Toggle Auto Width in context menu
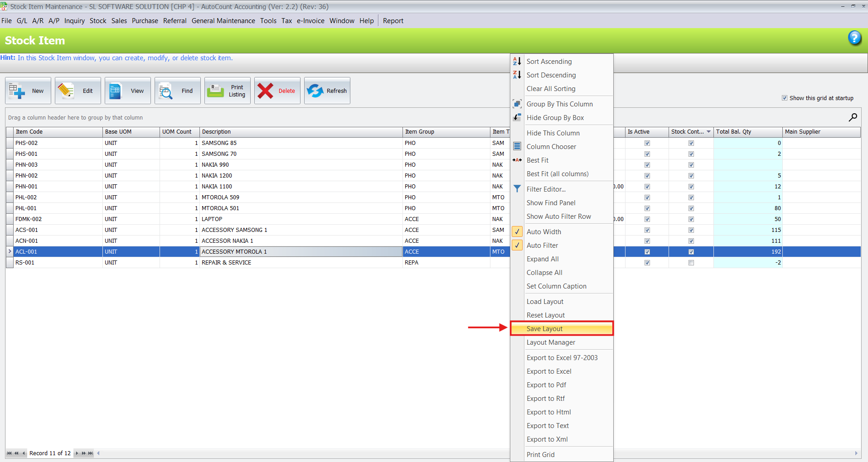Screen dimensions: 868x462 pos(543,232)
